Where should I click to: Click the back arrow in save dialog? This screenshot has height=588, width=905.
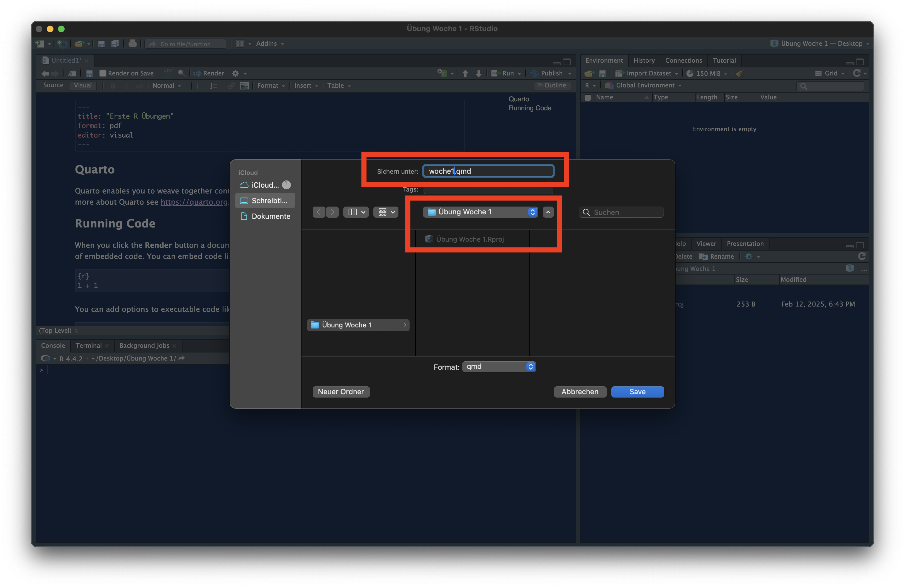click(319, 212)
